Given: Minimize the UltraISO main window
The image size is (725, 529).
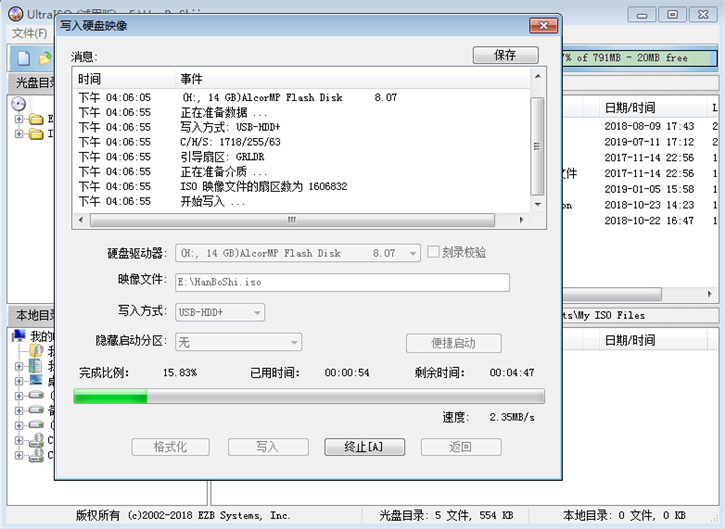Looking at the screenshot, I should pos(642,14).
